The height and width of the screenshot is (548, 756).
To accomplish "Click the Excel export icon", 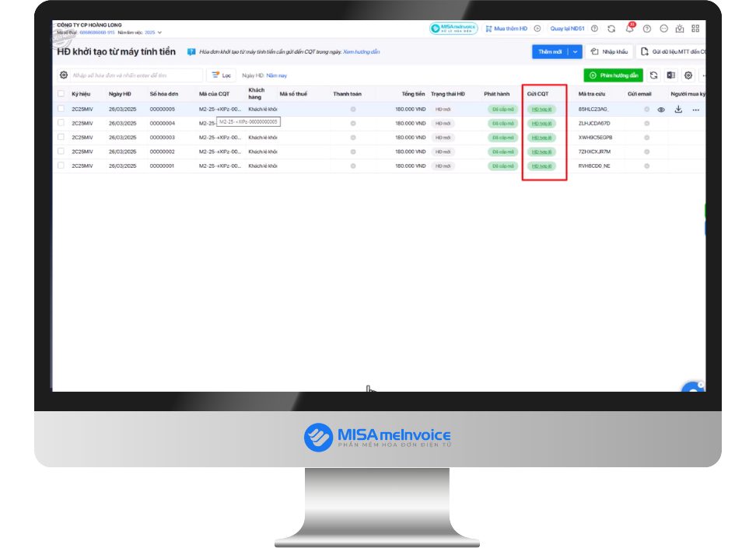I will pos(670,75).
